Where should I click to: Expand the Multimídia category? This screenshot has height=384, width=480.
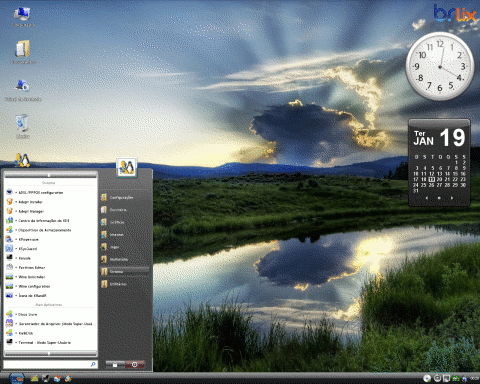[x=125, y=259]
